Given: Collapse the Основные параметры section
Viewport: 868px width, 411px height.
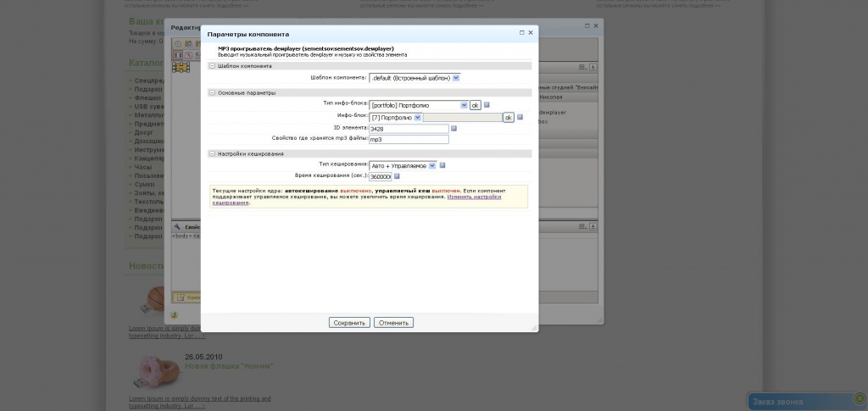Looking at the screenshot, I should 212,93.
